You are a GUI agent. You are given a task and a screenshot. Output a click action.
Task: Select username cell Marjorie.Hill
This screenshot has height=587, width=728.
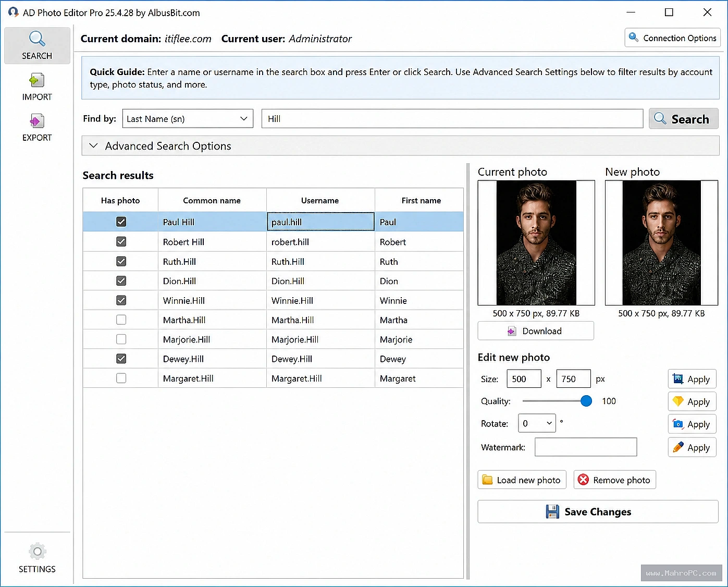tap(320, 339)
